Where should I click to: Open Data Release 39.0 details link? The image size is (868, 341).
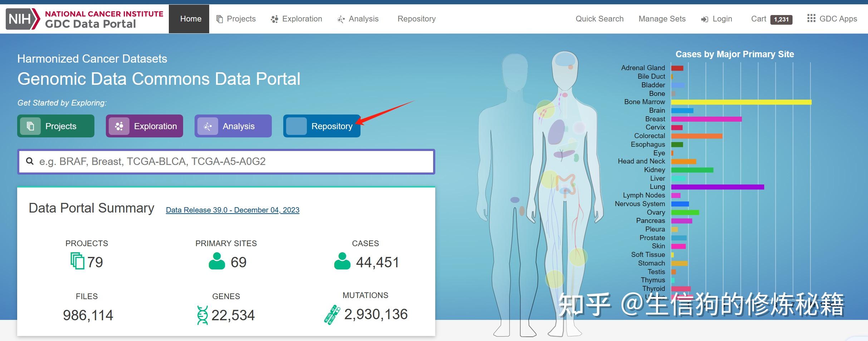point(232,210)
